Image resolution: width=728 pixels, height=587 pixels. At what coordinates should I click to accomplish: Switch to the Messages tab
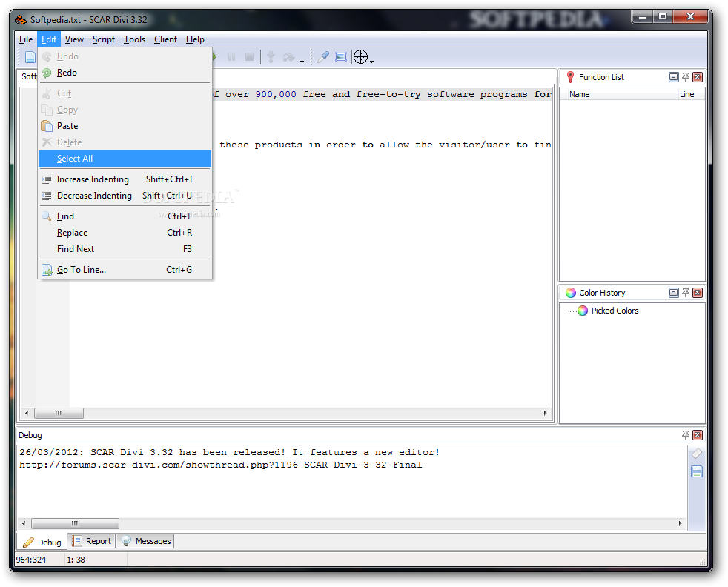click(145, 541)
